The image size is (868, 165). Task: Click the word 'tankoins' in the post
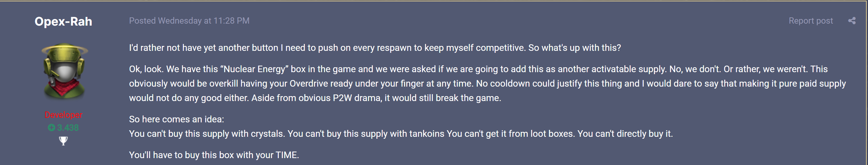[427, 134]
